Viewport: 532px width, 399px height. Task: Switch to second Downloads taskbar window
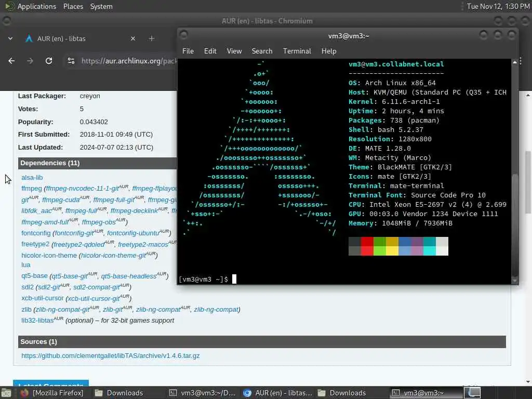(342, 393)
